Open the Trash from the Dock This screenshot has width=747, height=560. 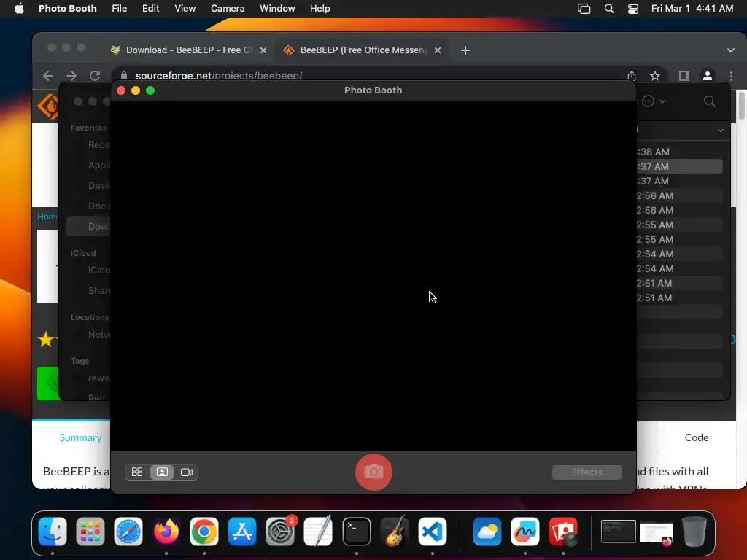pos(694,532)
